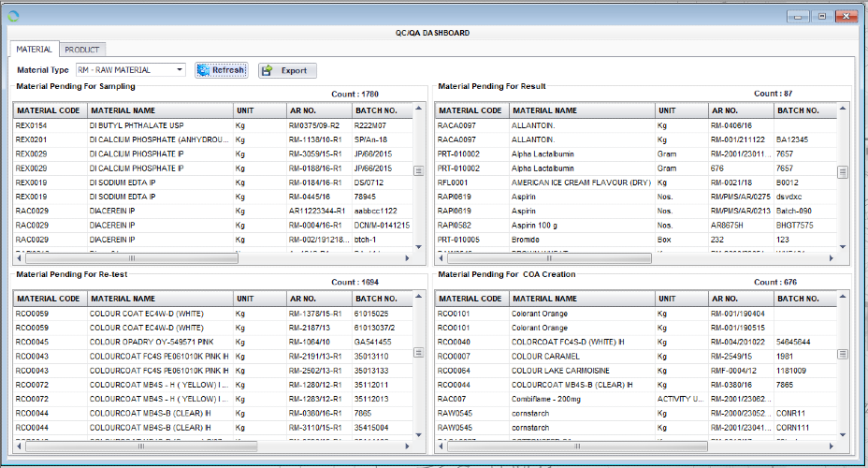Click UNIT header in Pending For Sampling table
Image resolution: width=868 pixels, height=468 pixels.
coord(260,110)
